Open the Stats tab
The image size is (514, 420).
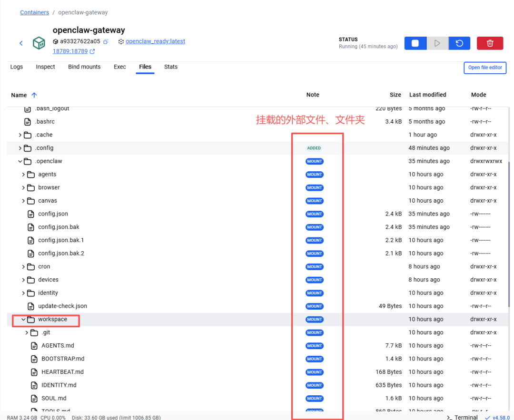[171, 67]
